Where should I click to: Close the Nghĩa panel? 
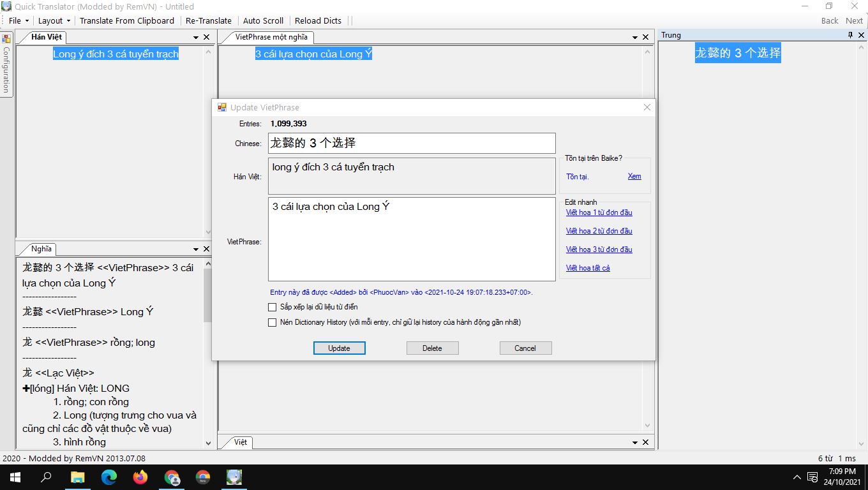[x=206, y=249]
